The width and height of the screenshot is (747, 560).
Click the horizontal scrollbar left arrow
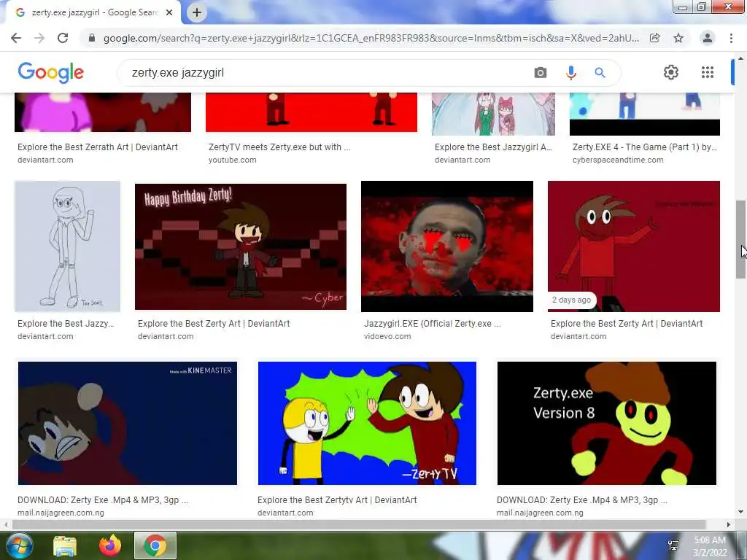(x=6, y=524)
